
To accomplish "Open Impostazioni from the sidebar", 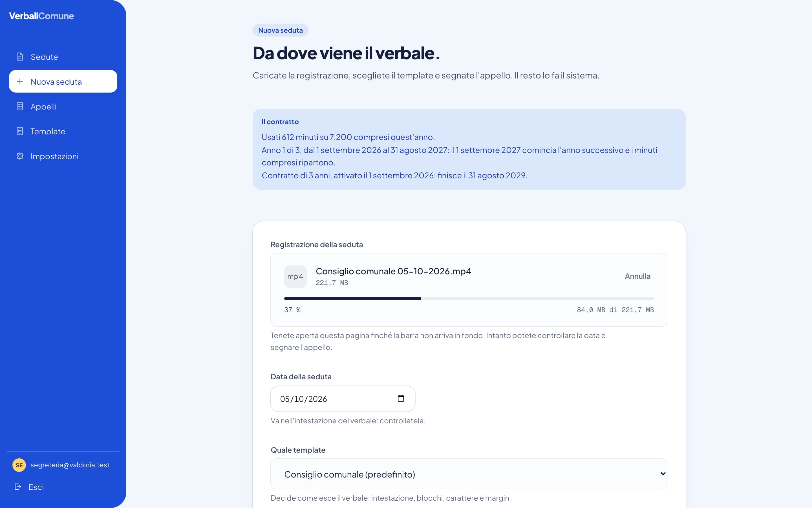I will tap(63, 156).
